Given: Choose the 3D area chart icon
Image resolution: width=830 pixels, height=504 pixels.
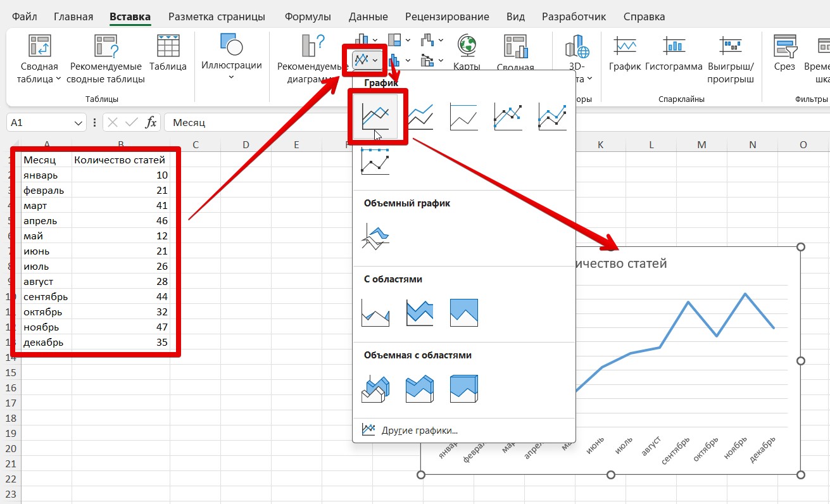Looking at the screenshot, I should (375, 389).
